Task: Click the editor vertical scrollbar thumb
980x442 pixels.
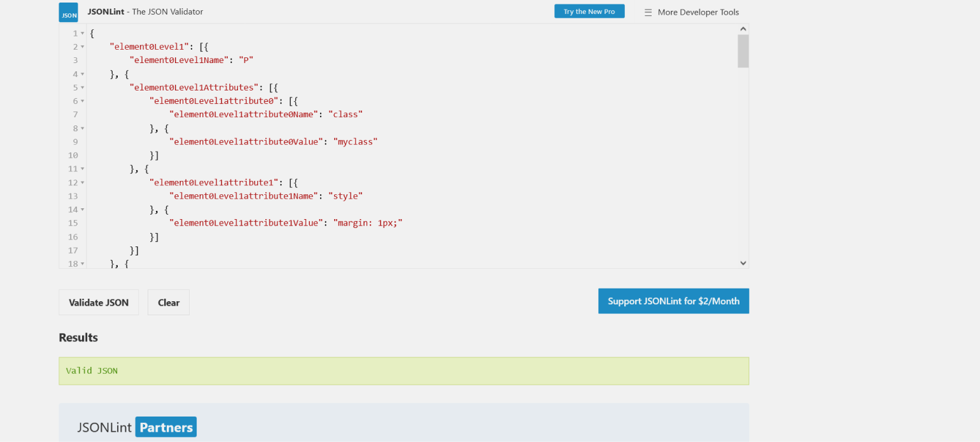Action: 743,51
